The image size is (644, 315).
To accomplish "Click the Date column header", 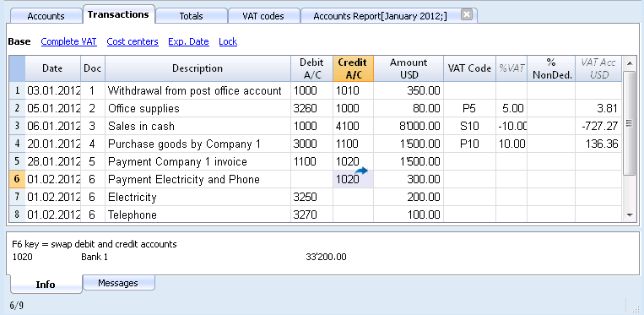I will (x=52, y=68).
